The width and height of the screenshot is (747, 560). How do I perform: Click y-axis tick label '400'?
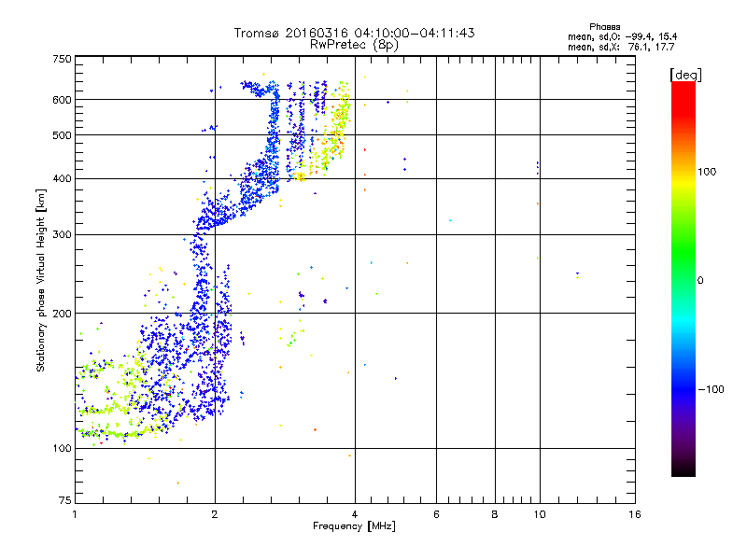(x=62, y=178)
